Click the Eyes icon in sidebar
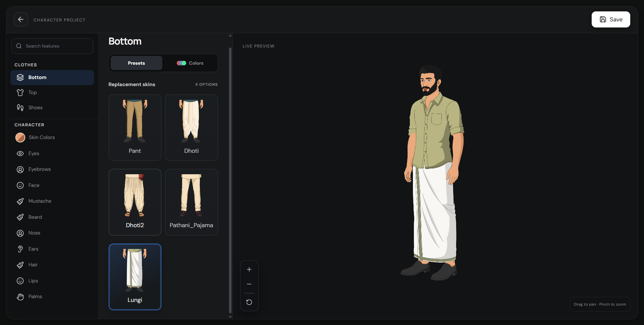Viewport: 644px width, 325px height. pyautogui.click(x=20, y=153)
